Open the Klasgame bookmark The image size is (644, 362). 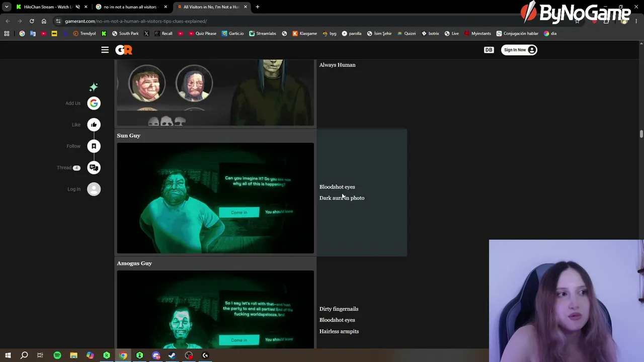click(305, 34)
